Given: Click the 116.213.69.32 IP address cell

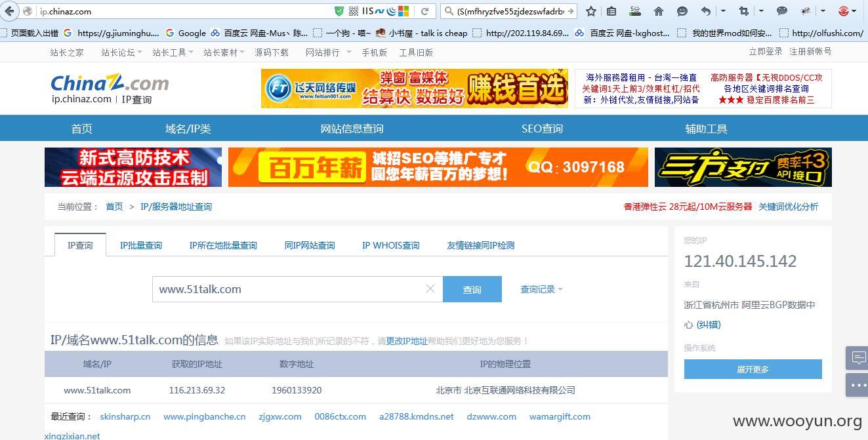Looking at the screenshot, I should tap(197, 390).
